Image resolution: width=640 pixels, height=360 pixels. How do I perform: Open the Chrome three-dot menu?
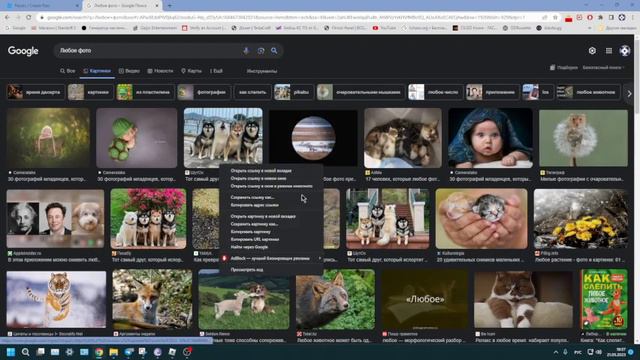633,18
